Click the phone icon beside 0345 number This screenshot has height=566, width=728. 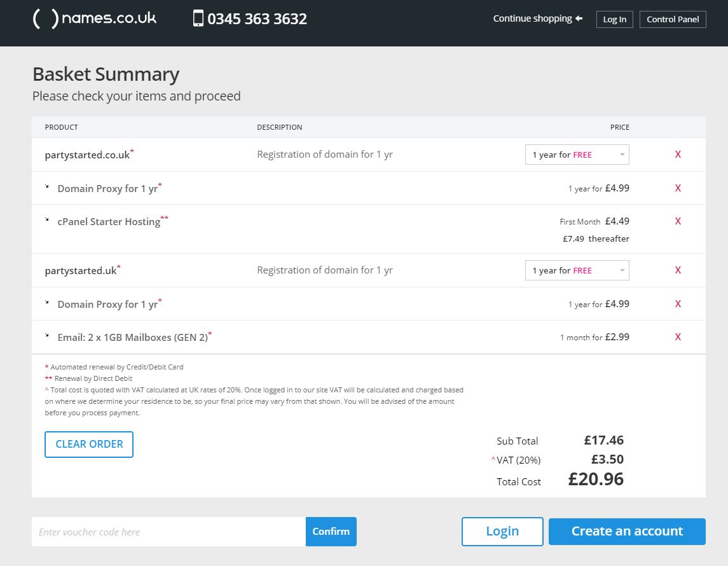(x=198, y=18)
